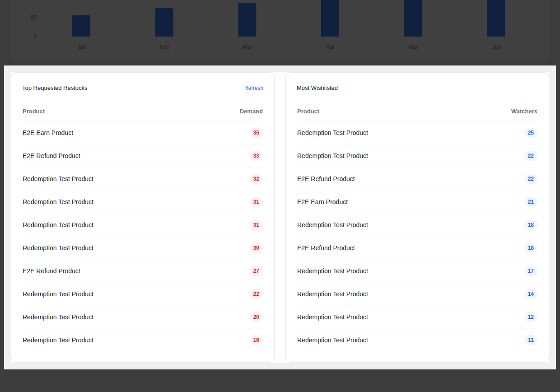
Task: Click the red demand badge showing 27
Action: [x=256, y=271]
